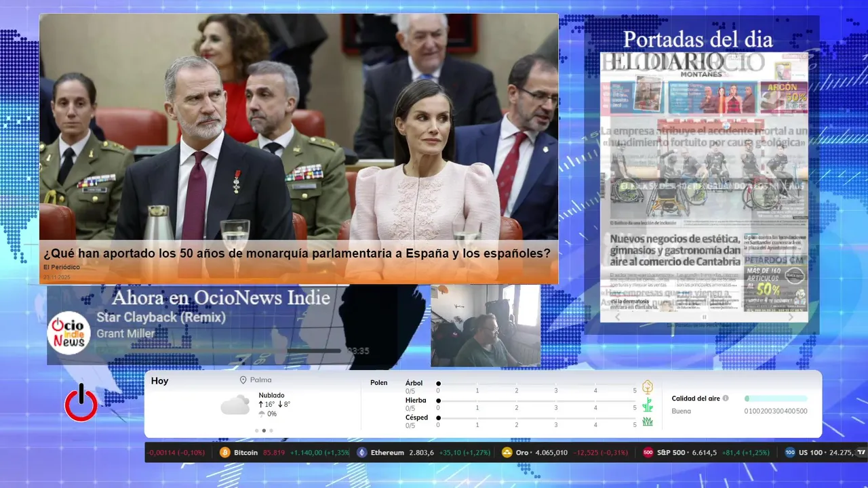Click the tree pollen icon for Árbol
Viewport: 868px width, 488px height.
[648, 387]
